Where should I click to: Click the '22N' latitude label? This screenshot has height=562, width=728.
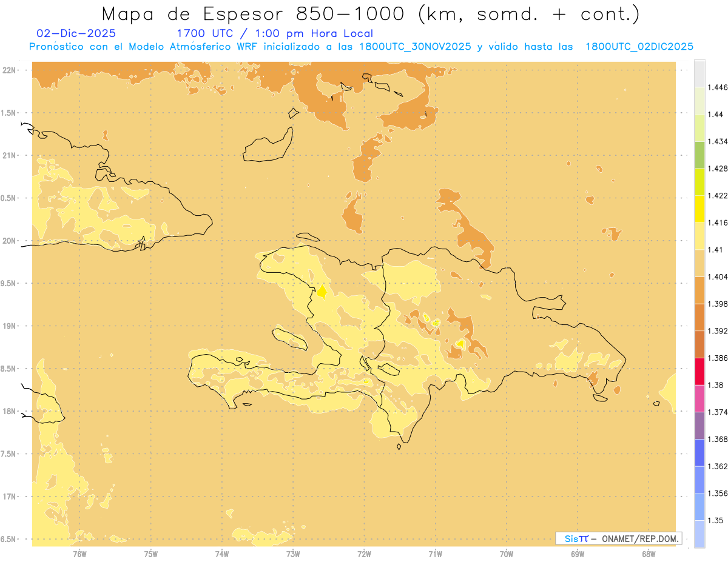click(9, 70)
